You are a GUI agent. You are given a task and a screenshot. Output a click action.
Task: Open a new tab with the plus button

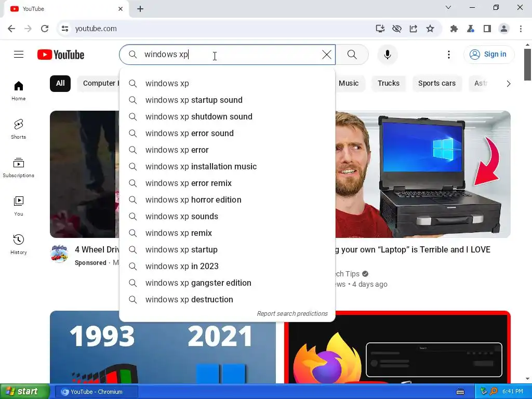[140, 9]
